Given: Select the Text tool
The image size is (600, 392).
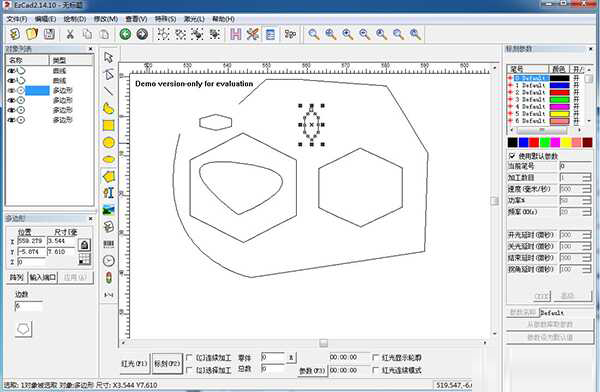Looking at the screenshot, I should [x=109, y=193].
